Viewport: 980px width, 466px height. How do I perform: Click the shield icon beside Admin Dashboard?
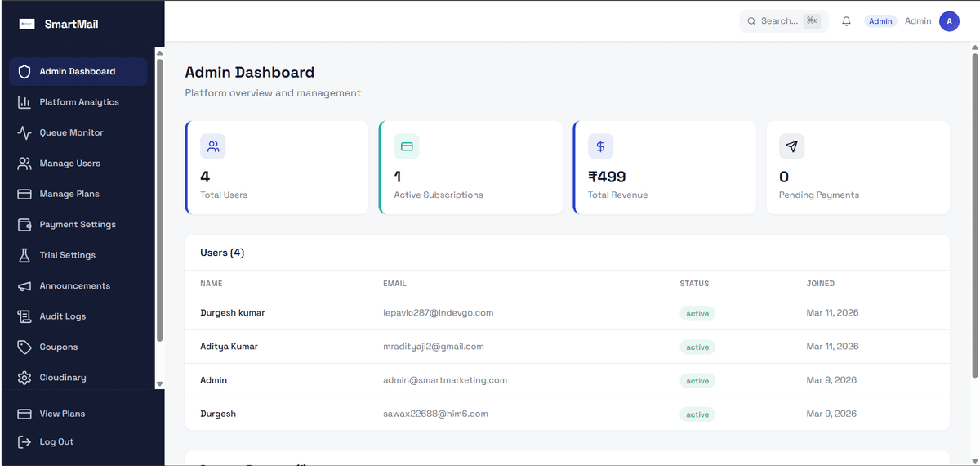pyautogui.click(x=24, y=72)
